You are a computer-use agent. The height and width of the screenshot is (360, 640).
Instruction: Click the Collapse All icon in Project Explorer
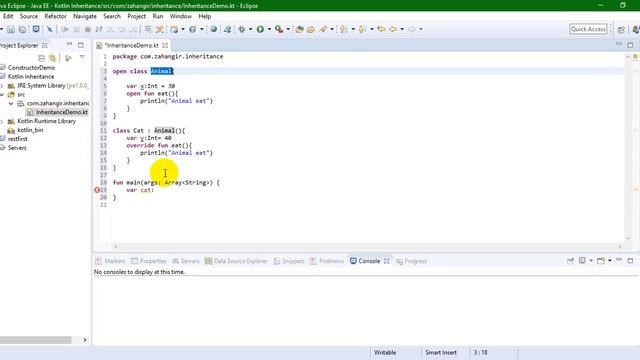tap(41, 58)
